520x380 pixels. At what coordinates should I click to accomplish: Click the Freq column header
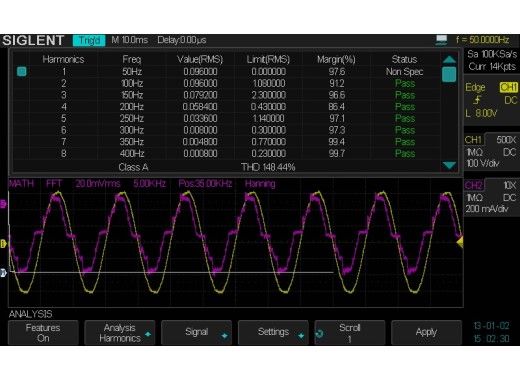click(x=132, y=60)
